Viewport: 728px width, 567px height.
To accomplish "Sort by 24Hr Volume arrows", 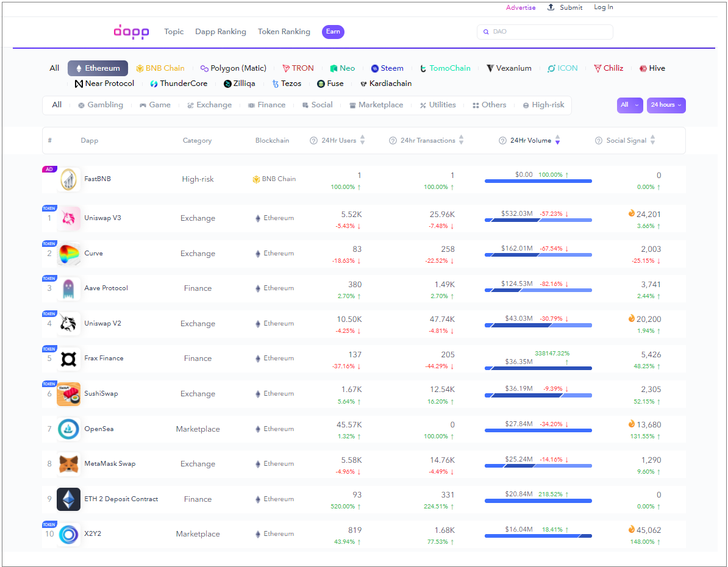I will coord(558,140).
